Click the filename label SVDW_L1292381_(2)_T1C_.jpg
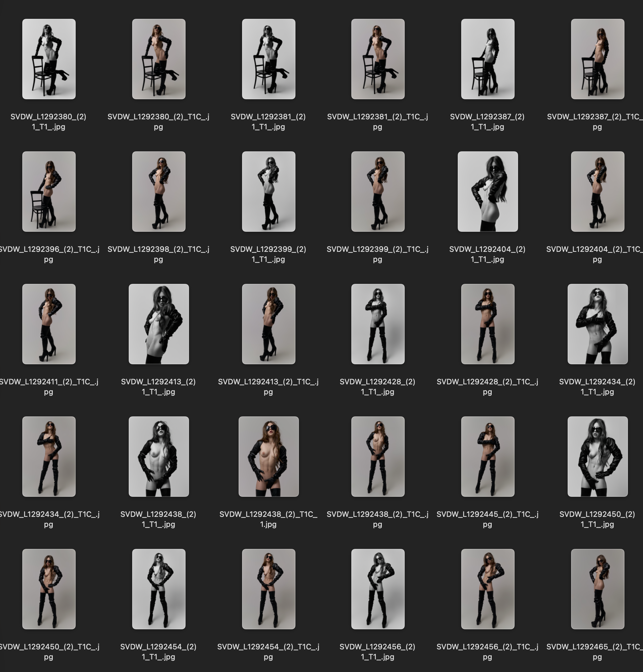The height and width of the screenshot is (672, 643). click(x=377, y=122)
